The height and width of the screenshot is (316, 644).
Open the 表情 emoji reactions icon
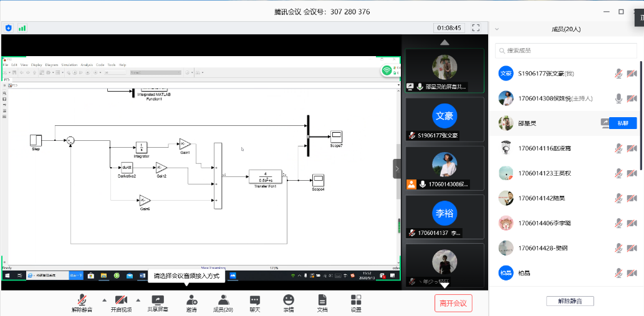[288, 300]
